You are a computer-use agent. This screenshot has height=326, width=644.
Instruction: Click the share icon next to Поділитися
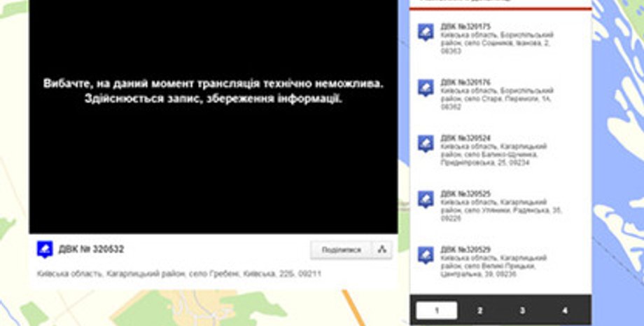click(x=382, y=250)
